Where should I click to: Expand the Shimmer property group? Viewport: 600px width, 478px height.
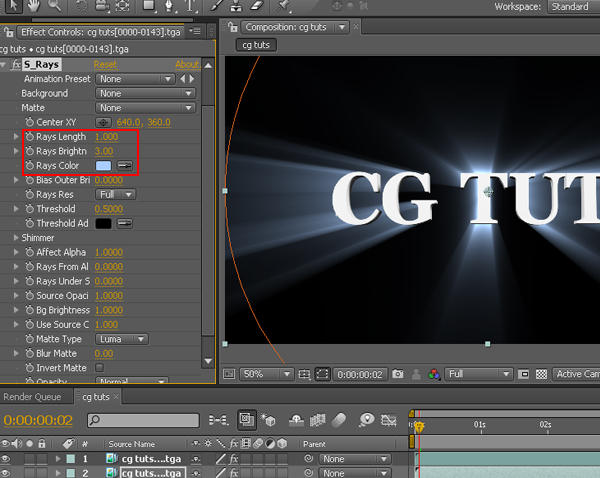[x=15, y=238]
